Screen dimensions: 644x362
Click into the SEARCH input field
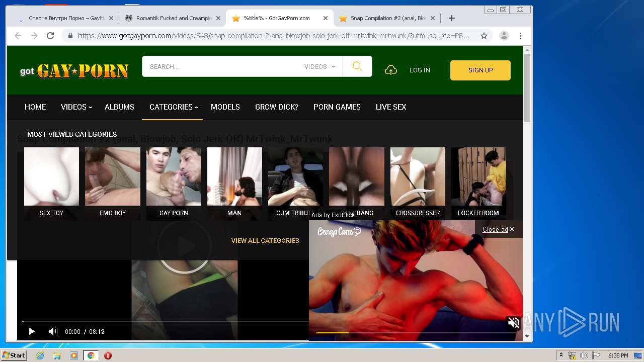coord(221,66)
